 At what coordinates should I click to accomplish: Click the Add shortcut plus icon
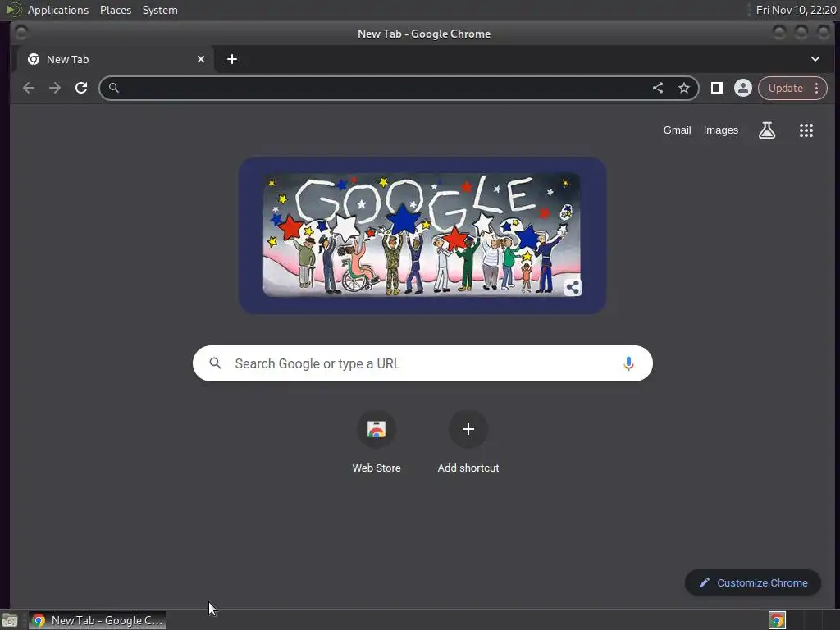point(468,429)
